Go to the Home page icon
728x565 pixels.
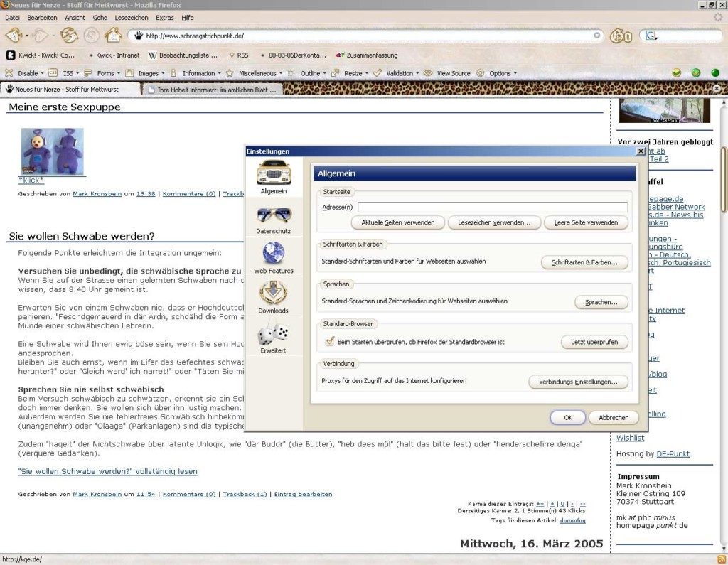coord(113,35)
